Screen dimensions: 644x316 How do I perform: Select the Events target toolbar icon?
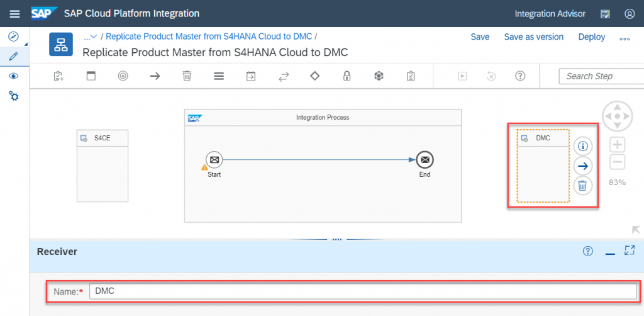point(123,76)
